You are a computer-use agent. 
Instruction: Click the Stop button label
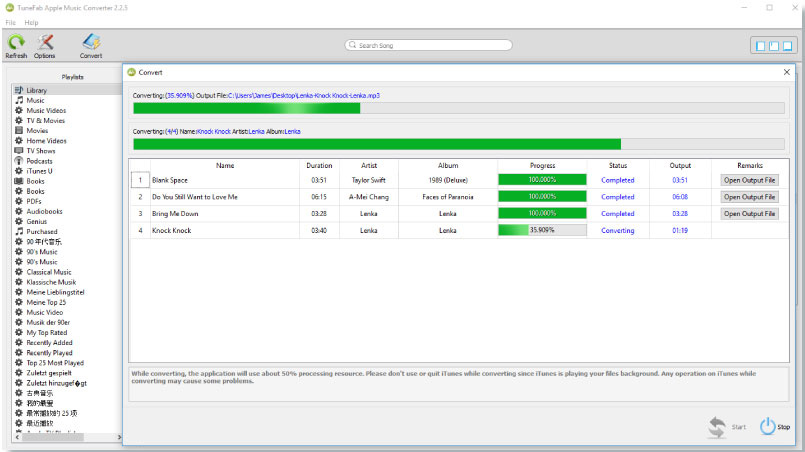pos(783,427)
